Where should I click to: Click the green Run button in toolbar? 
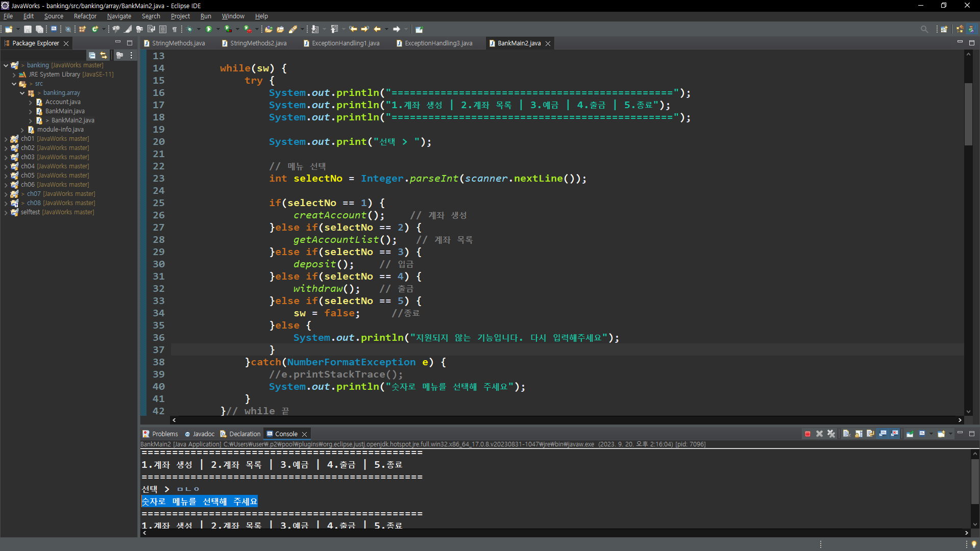click(x=209, y=29)
